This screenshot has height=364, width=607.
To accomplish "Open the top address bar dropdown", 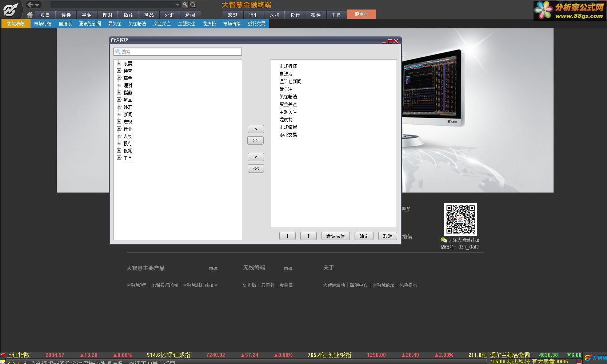I will coord(177,5).
